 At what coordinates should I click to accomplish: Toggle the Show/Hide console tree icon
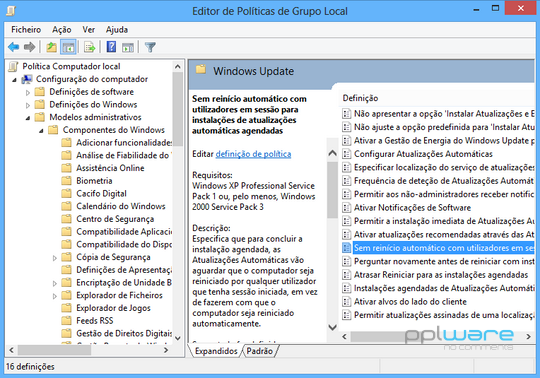[x=68, y=47]
